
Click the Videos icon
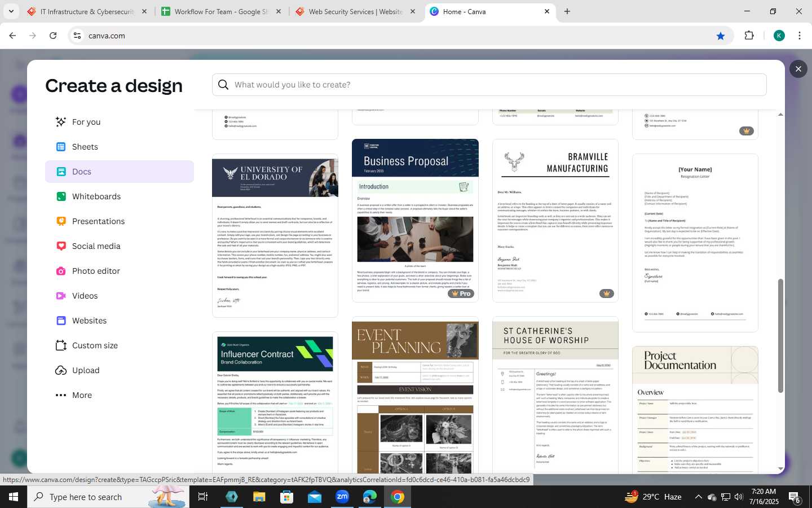tap(61, 296)
